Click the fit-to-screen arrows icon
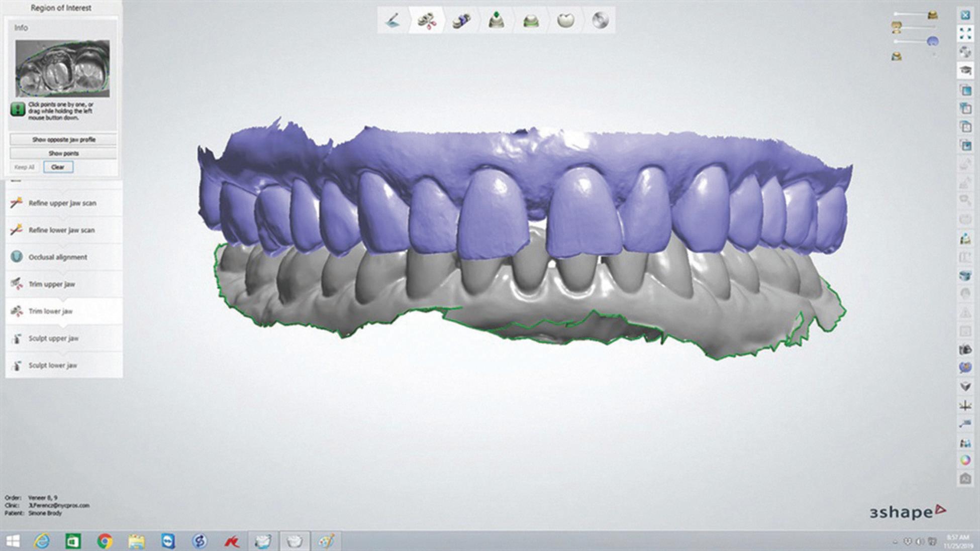Image resolution: width=980 pixels, height=551 pixels. coord(965,34)
